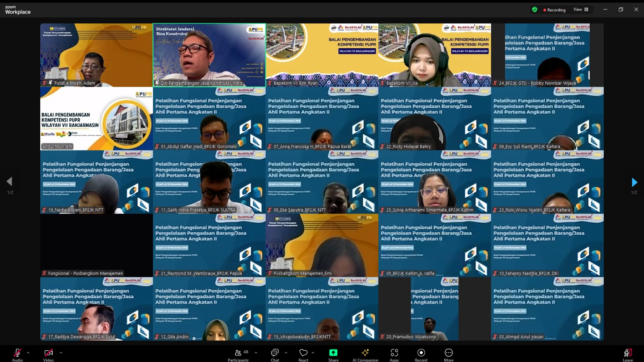Expand audio options arrow beside Audio
644x362 pixels.
(28, 353)
